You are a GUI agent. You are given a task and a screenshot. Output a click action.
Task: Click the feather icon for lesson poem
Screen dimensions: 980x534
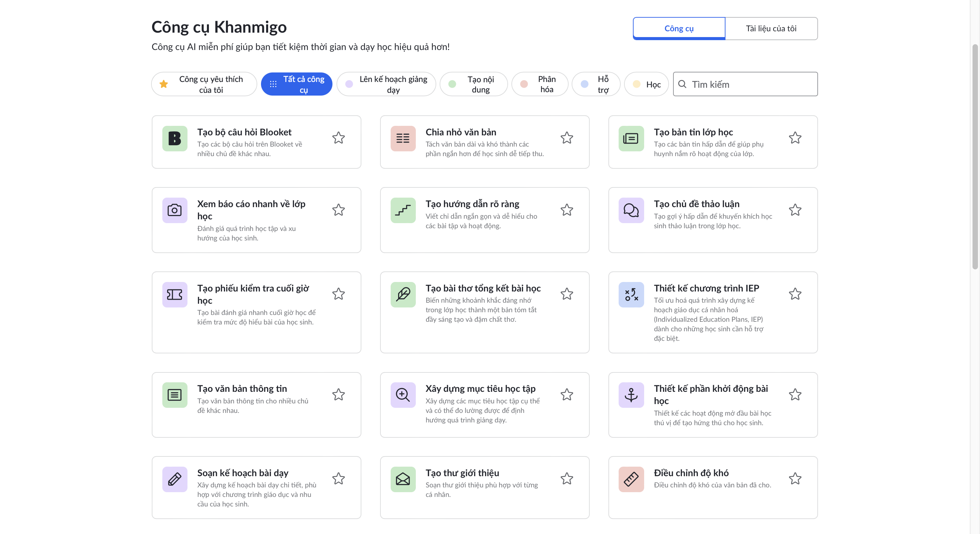403,295
